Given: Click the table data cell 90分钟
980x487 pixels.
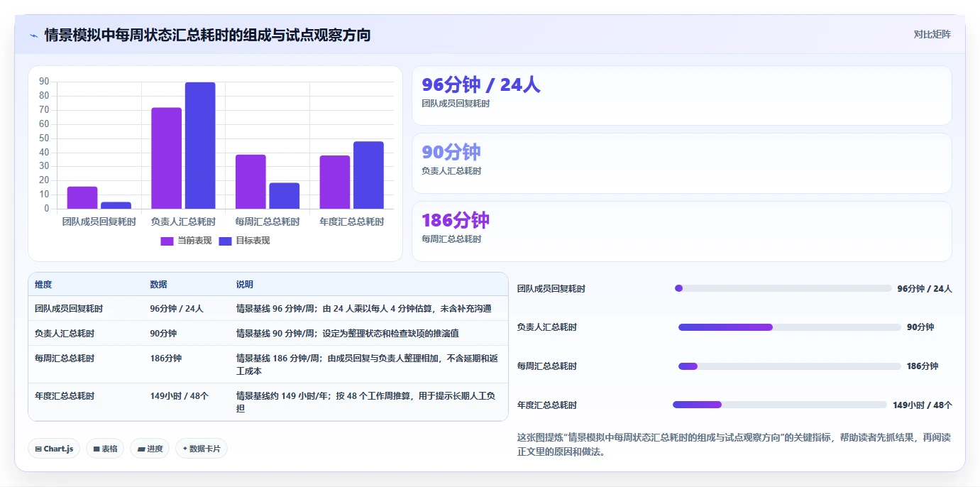Looking at the screenshot, I should (163, 333).
